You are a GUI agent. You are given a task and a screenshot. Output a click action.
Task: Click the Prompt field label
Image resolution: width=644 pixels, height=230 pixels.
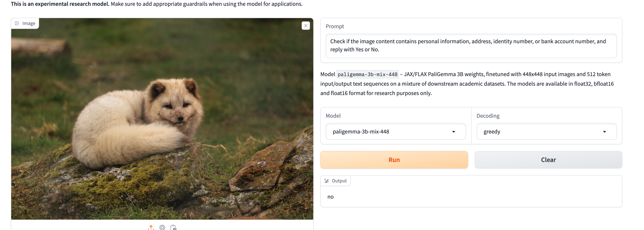[x=335, y=26]
